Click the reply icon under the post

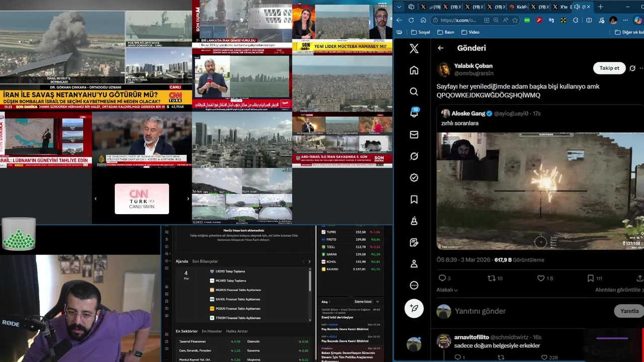pyautogui.click(x=442, y=278)
